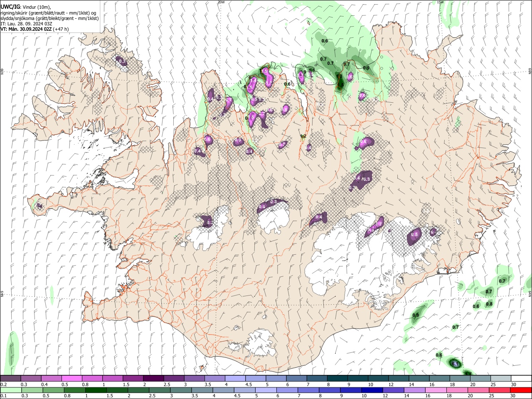Pick the darkest purple 2 swatch, upper legend row
This screenshot has height=399, width=532.
tap(153, 379)
